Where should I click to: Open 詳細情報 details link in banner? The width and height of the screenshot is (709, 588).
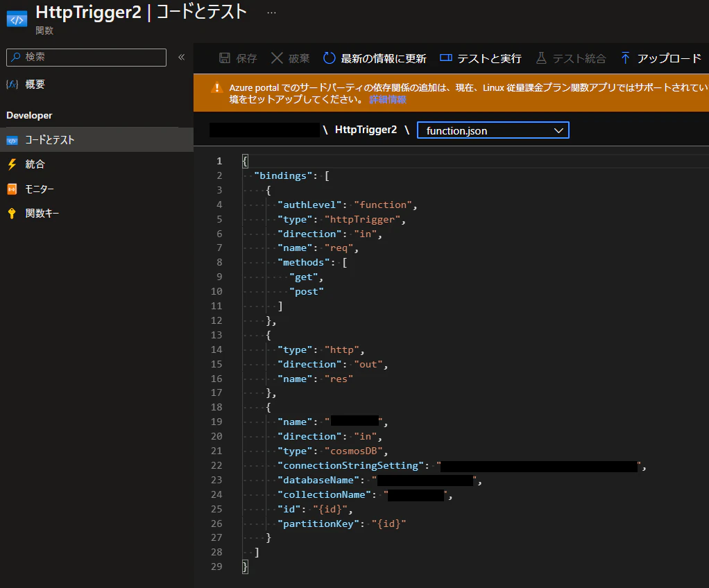pos(388,99)
